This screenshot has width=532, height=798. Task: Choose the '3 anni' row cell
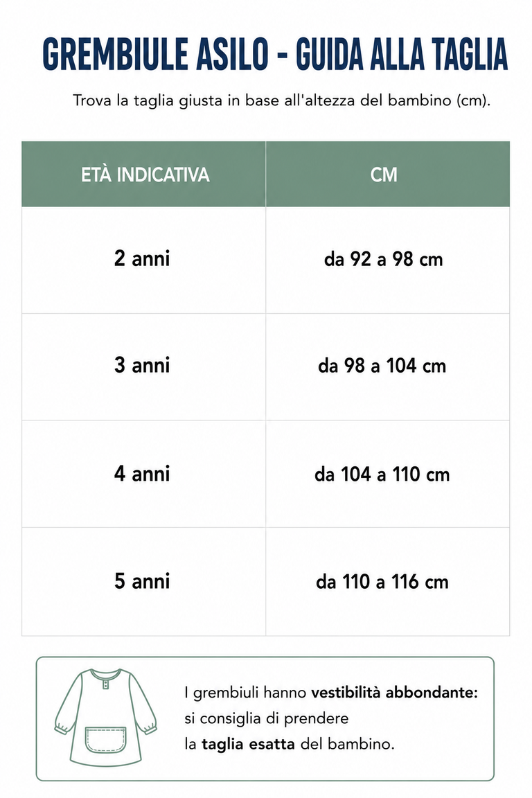[143, 367]
